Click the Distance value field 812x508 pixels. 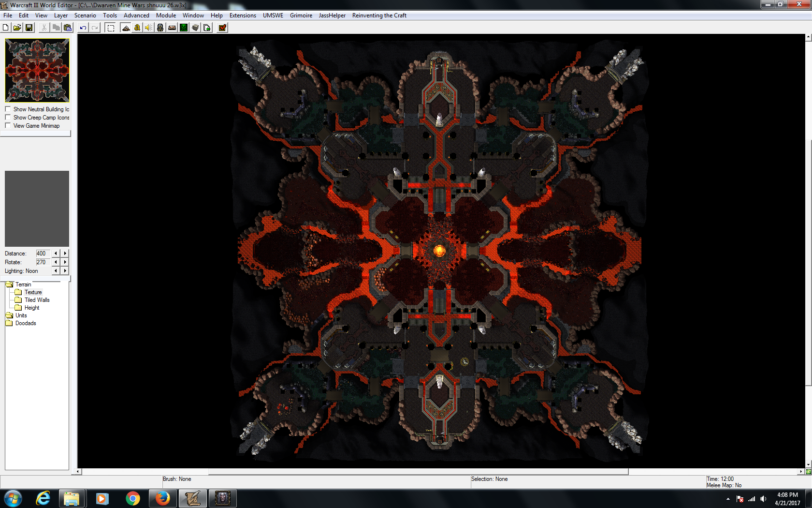pyautogui.click(x=43, y=254)
